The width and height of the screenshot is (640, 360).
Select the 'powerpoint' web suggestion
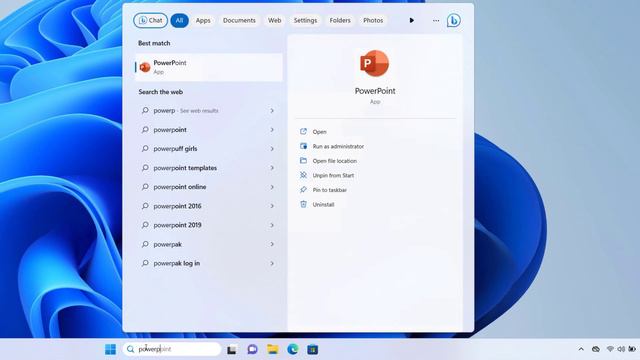click(209, 130)
